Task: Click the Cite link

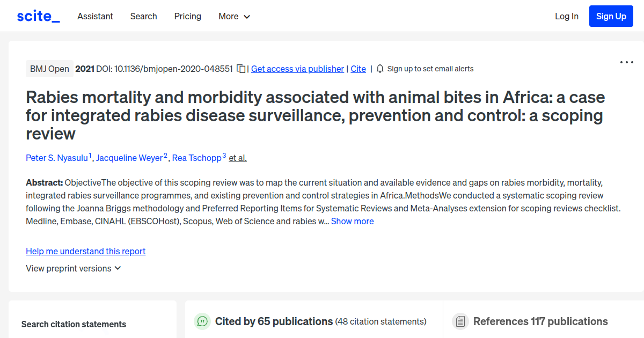Action: [x=358, y=69]
